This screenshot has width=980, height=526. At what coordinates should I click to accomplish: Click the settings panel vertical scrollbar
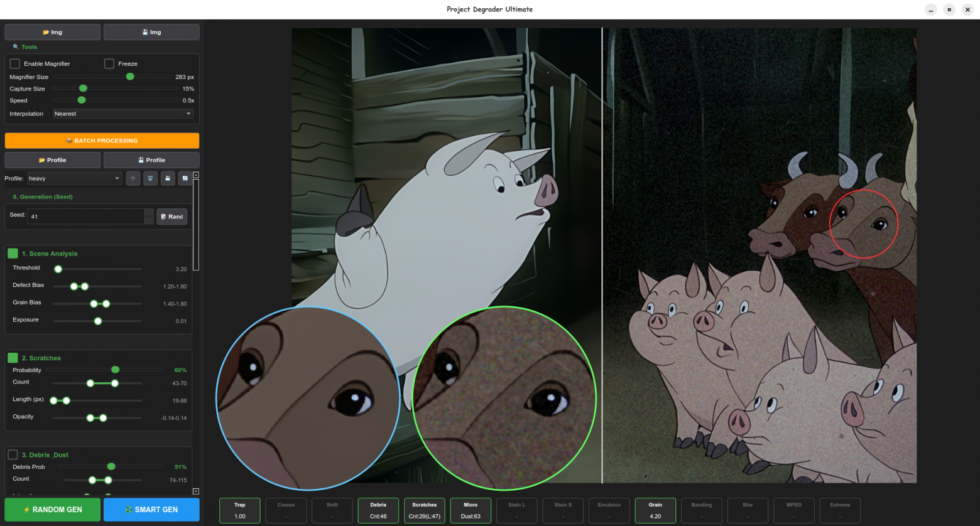coord(196,225)
